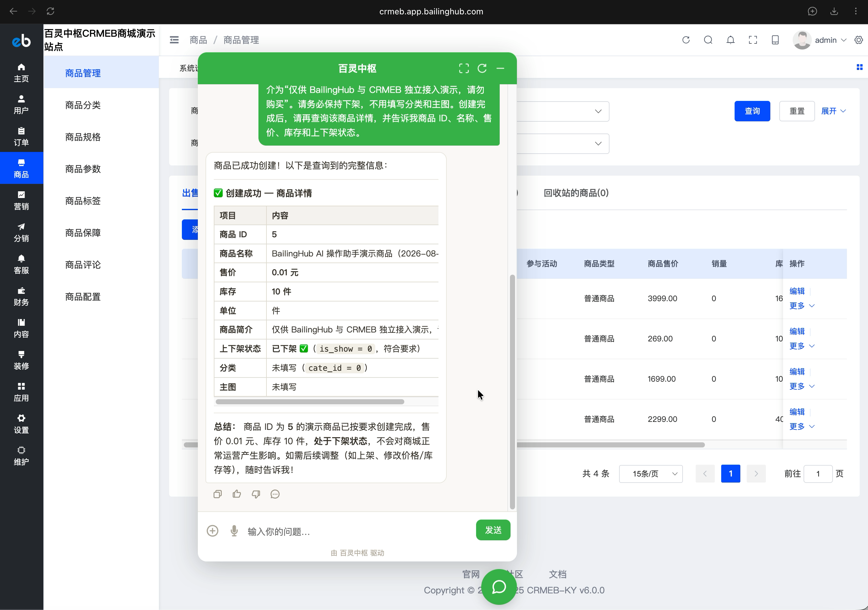Open 订单 in the left sidebar
This screenshot has height=610, width=868.
pos(22,136)
